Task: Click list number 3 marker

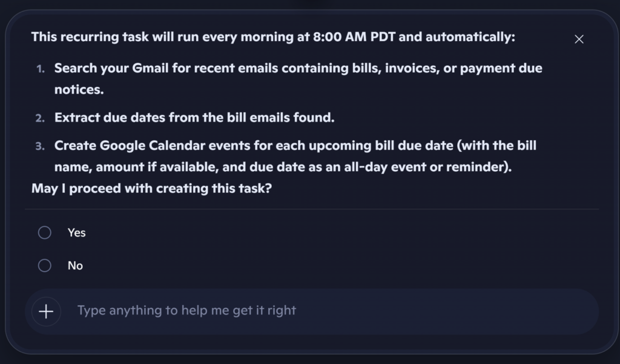Action: (x=40, y=146)
